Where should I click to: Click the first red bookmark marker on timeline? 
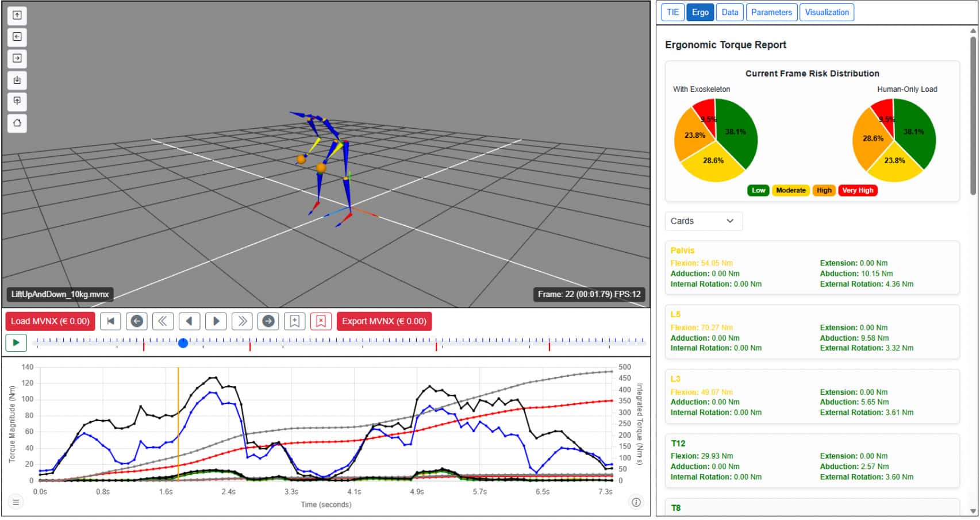[x=144, y=346]
